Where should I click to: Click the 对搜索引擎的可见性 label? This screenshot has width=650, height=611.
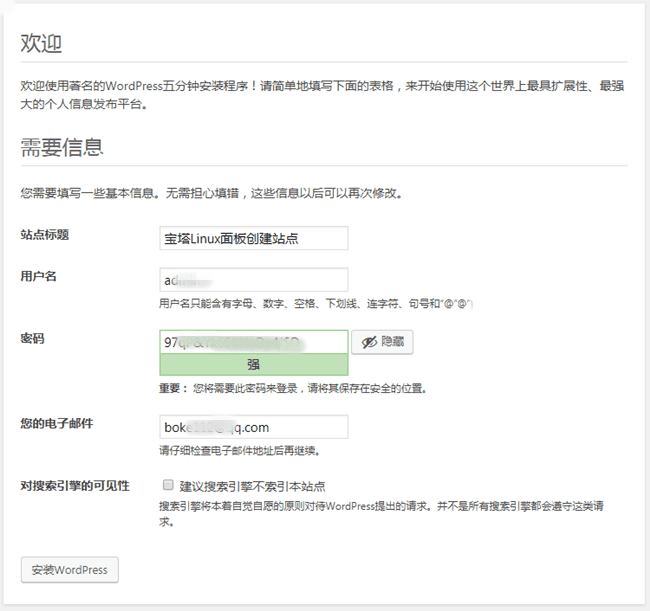(75, 485)
